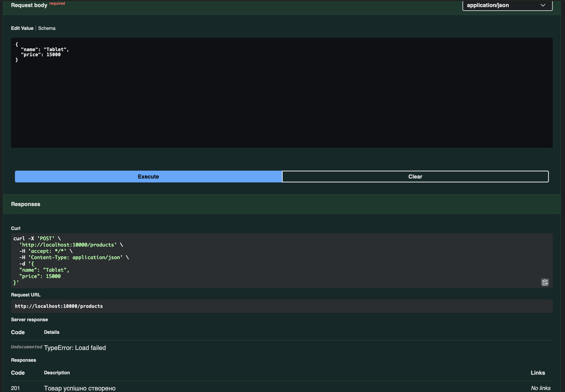Switch to the Schema tab
Image resolution: width=565 pixels, height=392 pixels.
coord(47,28)
